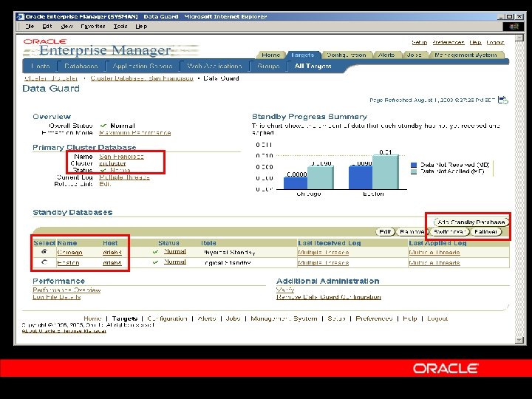Click the teal Data Not Applied legend swatch
The image size is (532, 399).
tap(414, 171)
